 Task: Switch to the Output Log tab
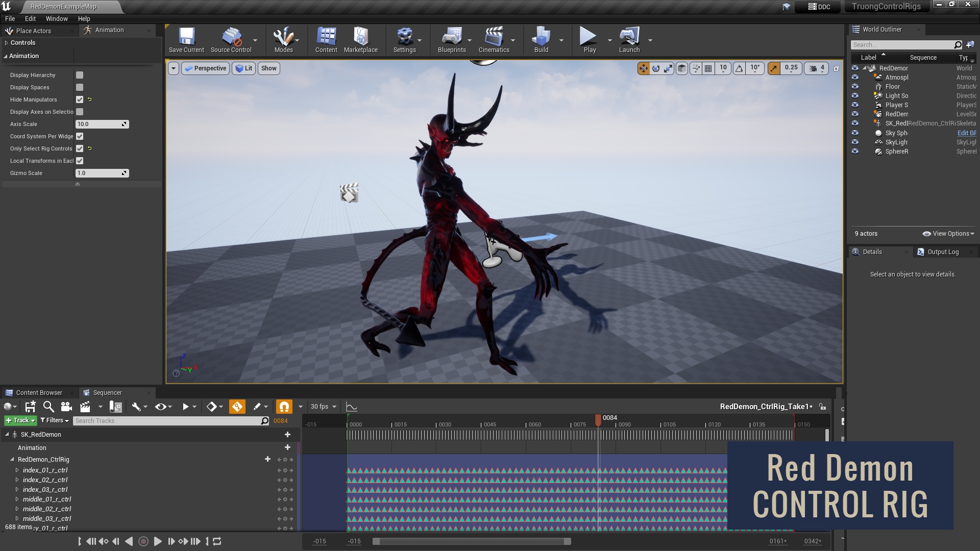pyautogui.click(x=944, y=252)
